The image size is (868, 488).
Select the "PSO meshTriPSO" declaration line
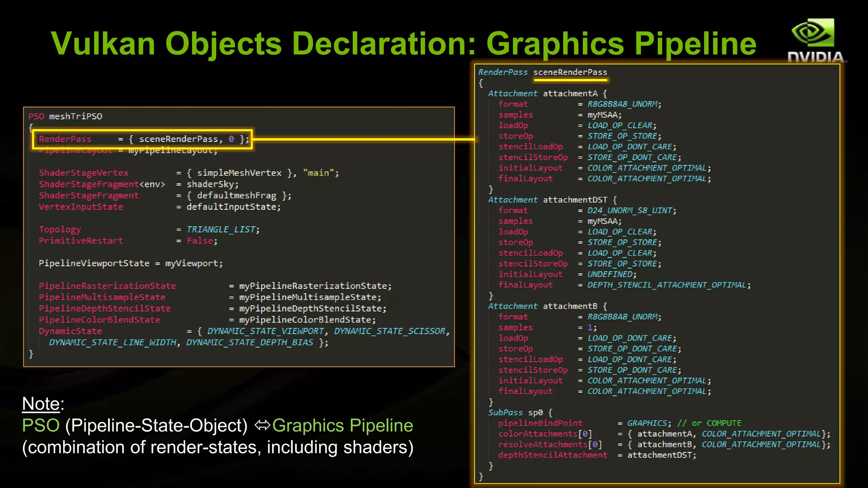tap(65, 116)
